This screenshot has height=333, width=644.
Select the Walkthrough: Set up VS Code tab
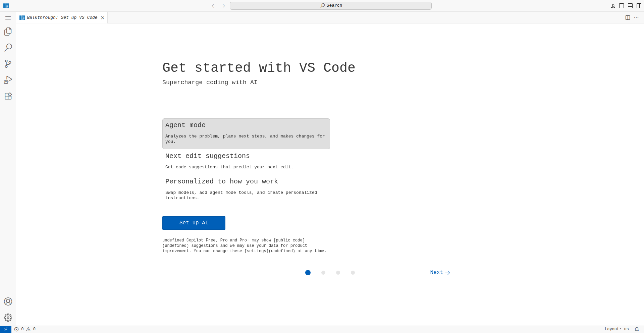pyautogui.click(x=62, y=18)
